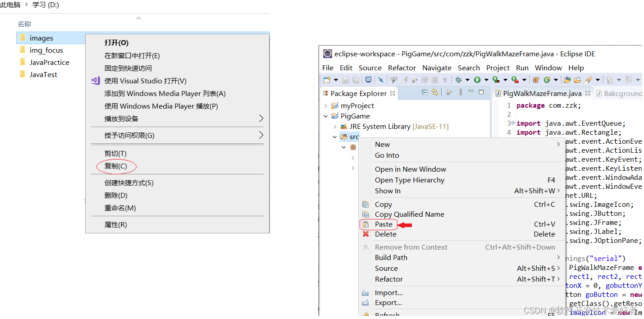This screenshot has height=319, width=644.
Task: Maximize the Package Explorer panel
Action: pos(481,91)
